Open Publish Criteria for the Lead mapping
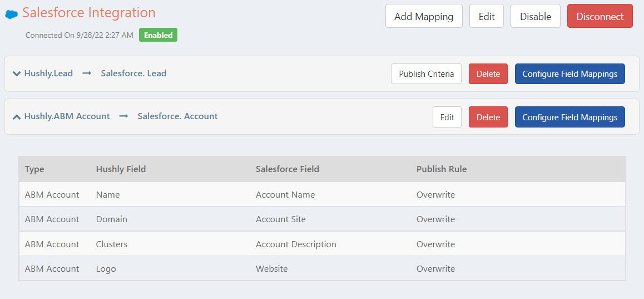Image resolution: width=644 pixels, height=299 pixels. (x=427, y=73)
